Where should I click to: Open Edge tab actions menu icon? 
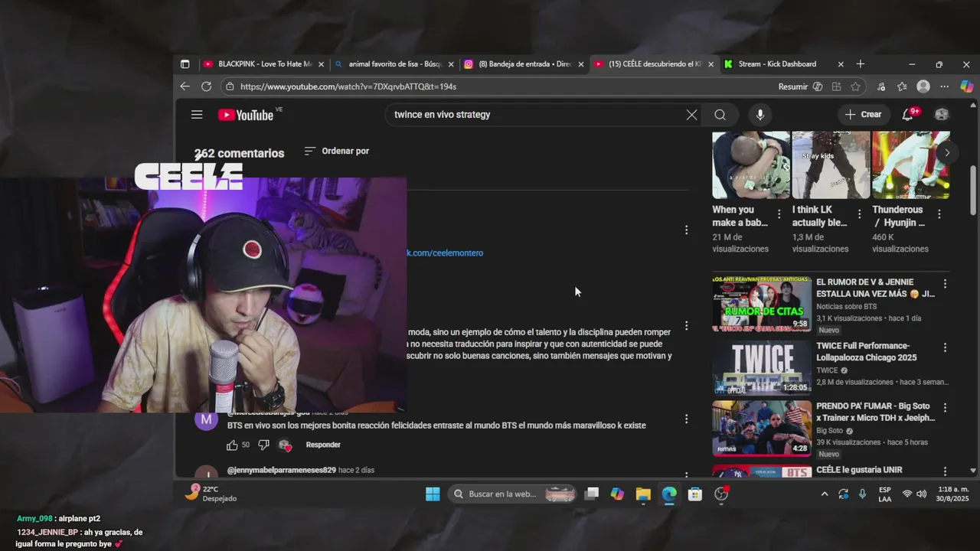coord(185,64)
